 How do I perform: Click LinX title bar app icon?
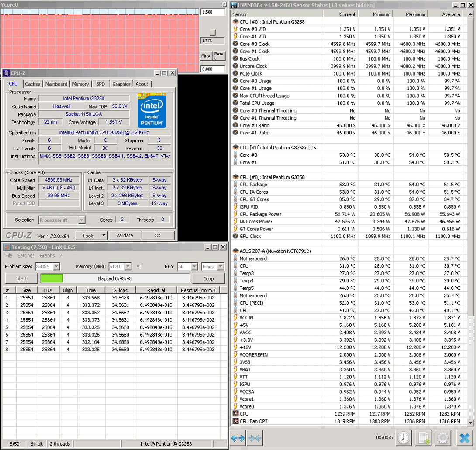click(x=7, y=247)
